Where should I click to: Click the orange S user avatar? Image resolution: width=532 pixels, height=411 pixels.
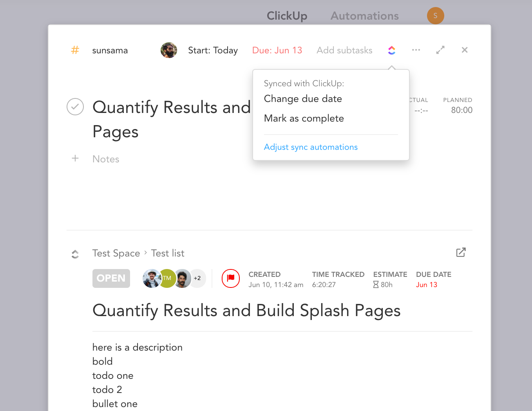(x=435, y=16)
